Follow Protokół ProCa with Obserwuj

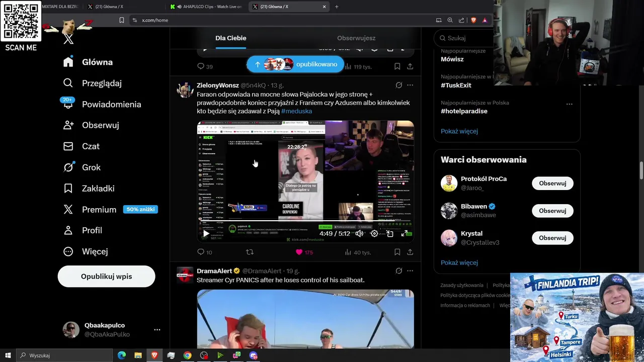click(x=552, y=184)
